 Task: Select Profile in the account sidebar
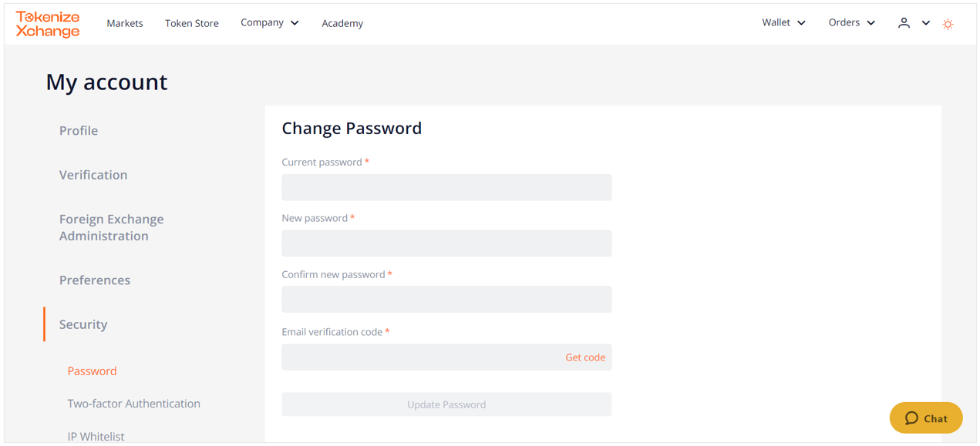click(x=79, y=130)
